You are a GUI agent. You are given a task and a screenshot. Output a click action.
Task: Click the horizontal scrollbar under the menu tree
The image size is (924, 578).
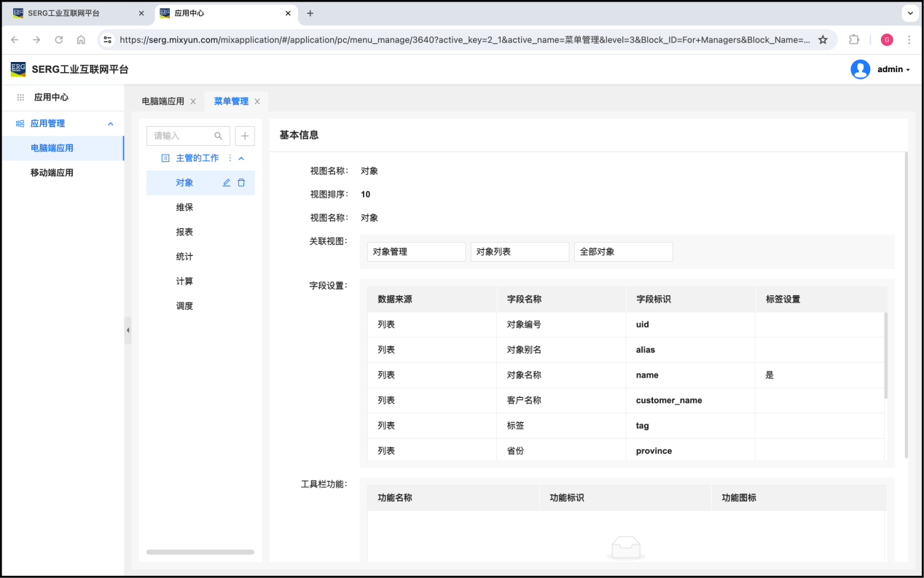click(x=200, y=552)
